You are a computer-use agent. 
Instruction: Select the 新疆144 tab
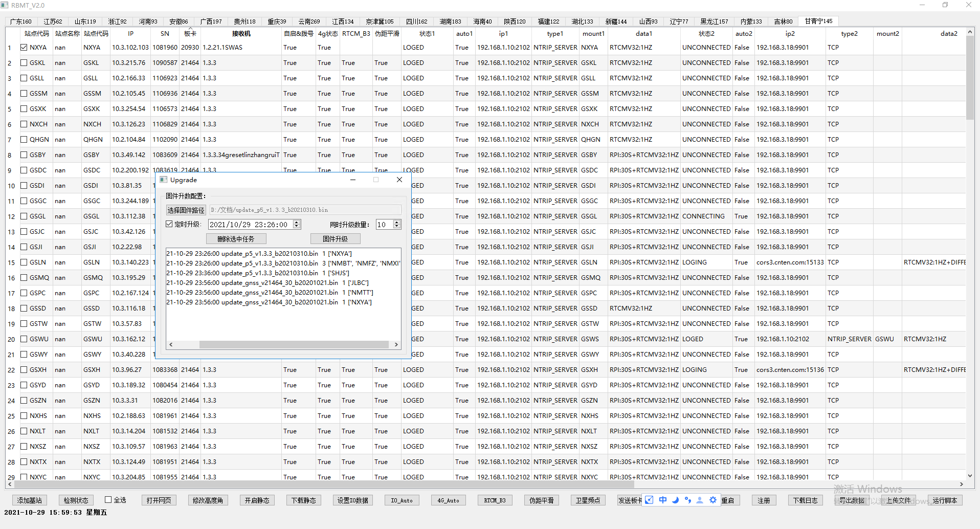point(616,21)
